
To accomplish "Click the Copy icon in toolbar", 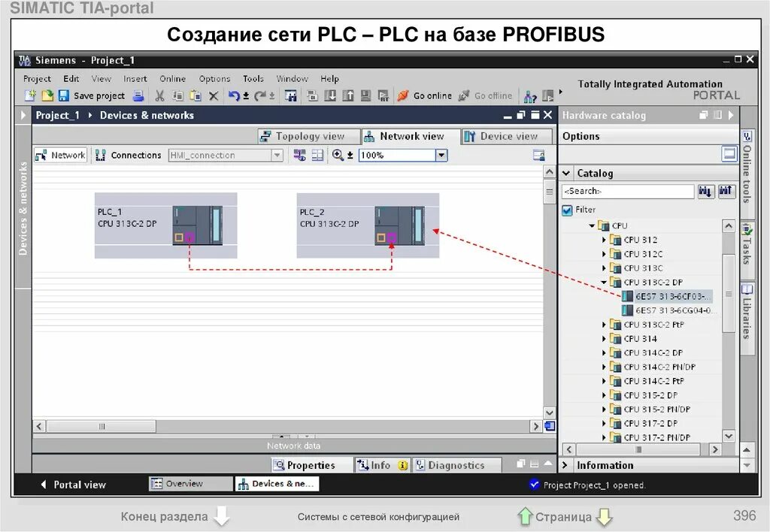I will [177, 95].
